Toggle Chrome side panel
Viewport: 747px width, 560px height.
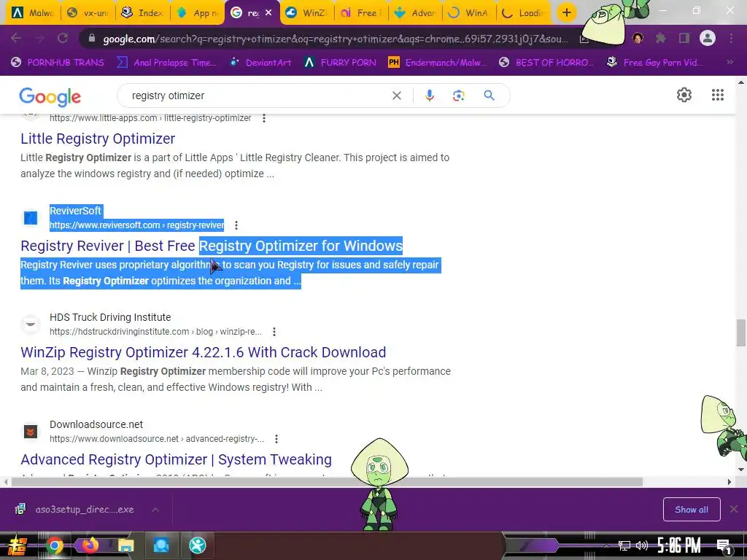click(x=684, y=38)
